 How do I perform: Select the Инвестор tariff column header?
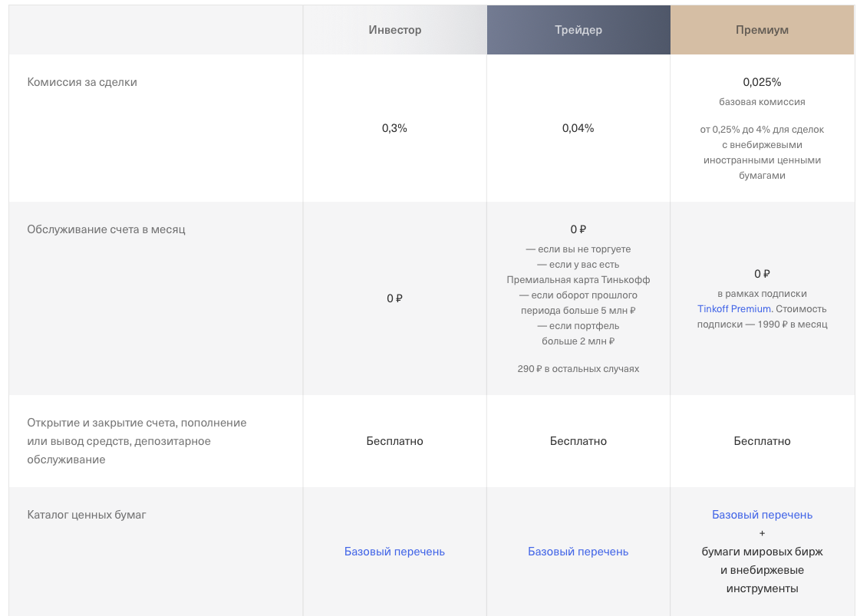394,30
